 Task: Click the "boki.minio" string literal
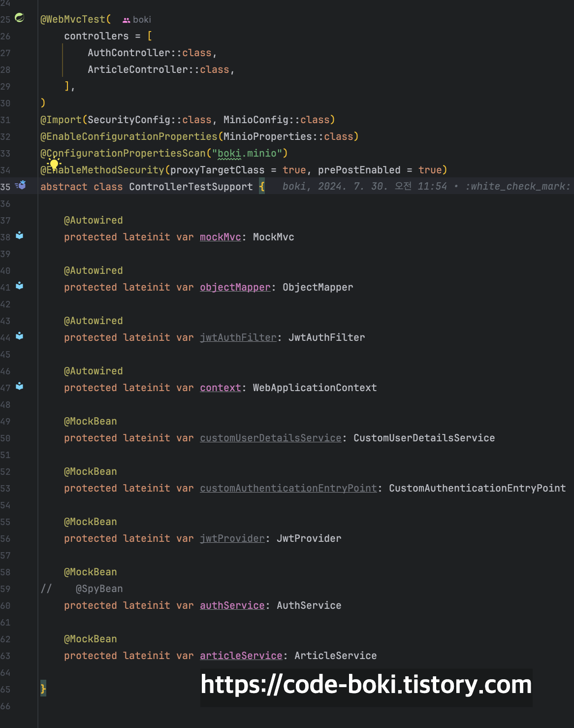pos(247,153)
